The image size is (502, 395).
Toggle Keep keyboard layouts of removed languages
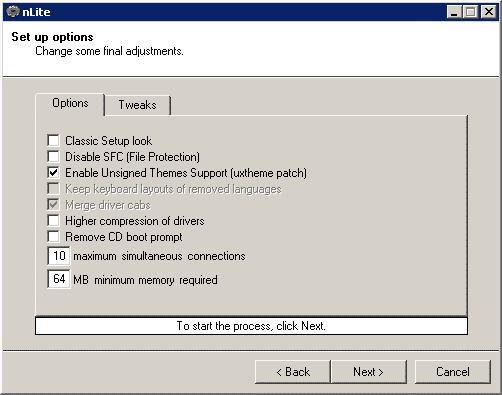coord(53,189)
